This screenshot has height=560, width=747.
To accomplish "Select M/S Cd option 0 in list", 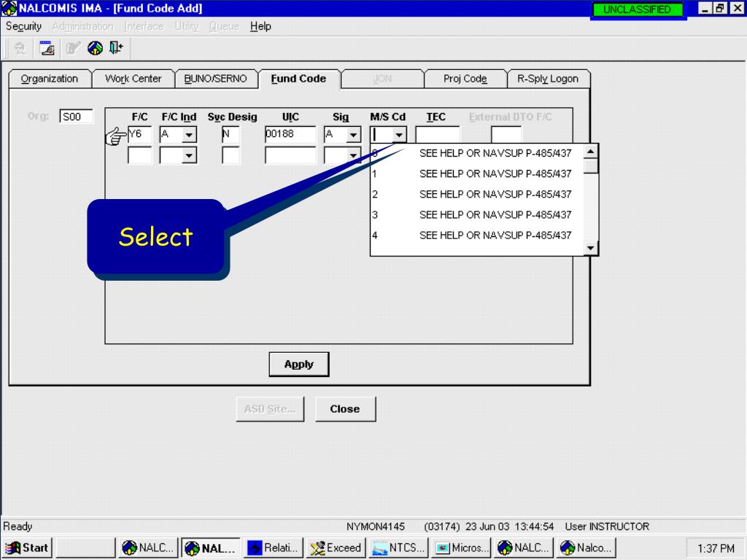I will (x=477, y=153).
